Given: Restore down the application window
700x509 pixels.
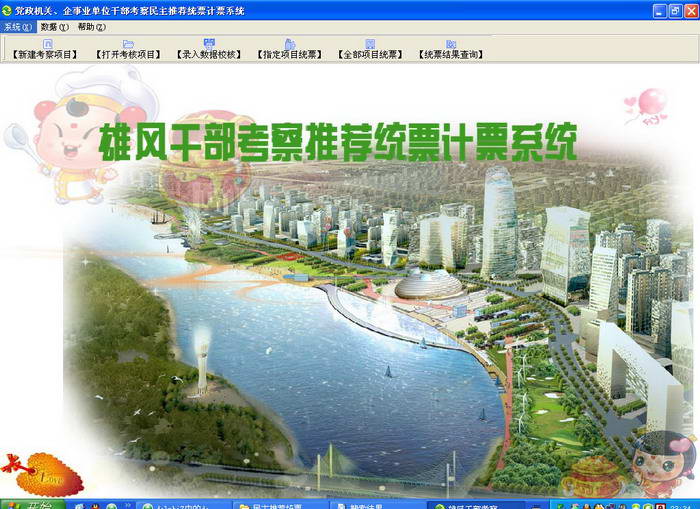Looking at the screenshot, I should pyautogui.click(x=676, y=11).
